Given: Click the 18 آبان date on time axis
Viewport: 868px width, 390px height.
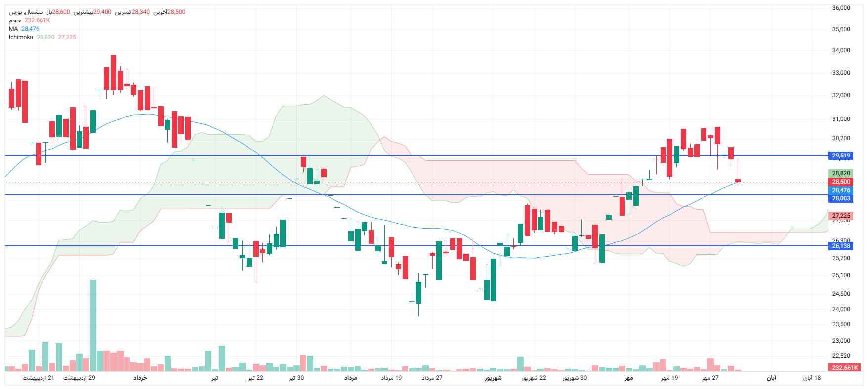Looking at the screenshot, I should [x=812, y=378].
